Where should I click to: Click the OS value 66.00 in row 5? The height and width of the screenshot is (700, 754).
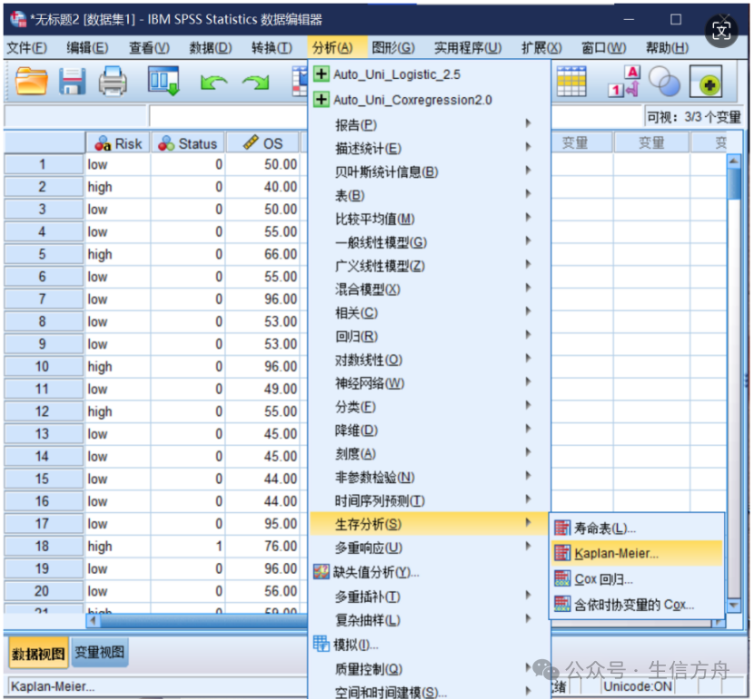(x=263, y=254)
